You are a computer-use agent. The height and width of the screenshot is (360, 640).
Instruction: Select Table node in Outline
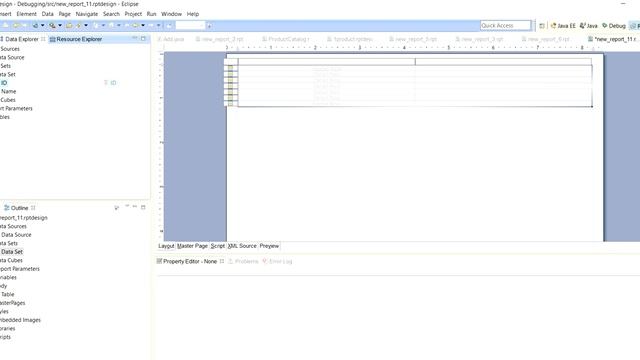pos(8,294)
